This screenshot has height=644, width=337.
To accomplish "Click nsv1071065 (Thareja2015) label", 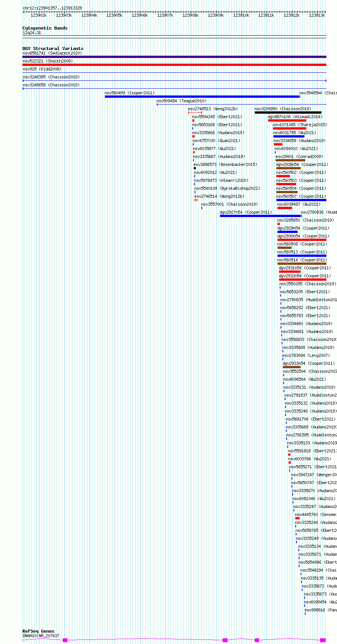I will point(300,125).
